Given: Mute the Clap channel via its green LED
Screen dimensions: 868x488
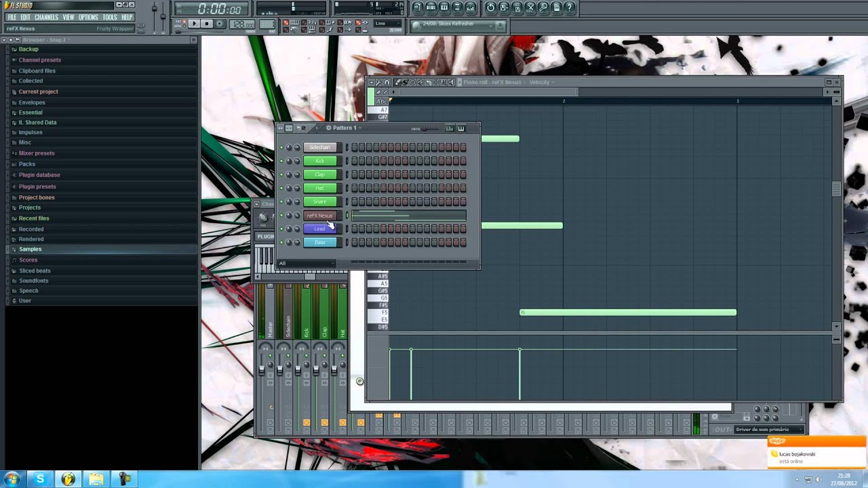Looking at the screenshot, I should [281, 174].
